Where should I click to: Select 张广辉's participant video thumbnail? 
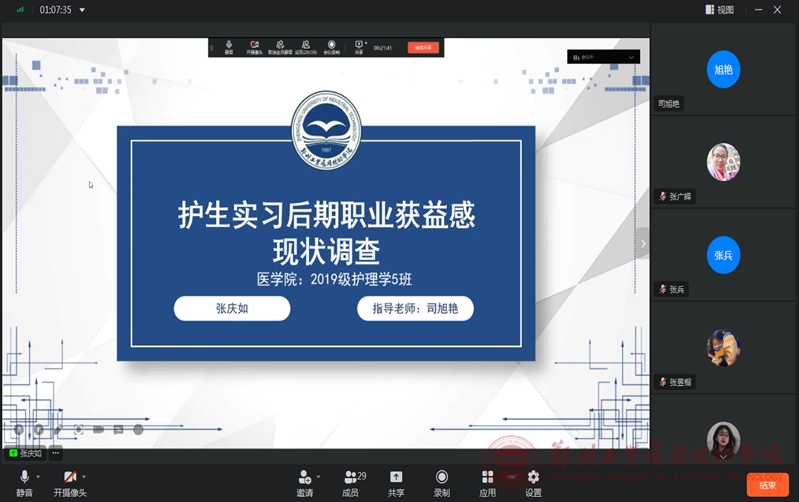pos(723,162)
